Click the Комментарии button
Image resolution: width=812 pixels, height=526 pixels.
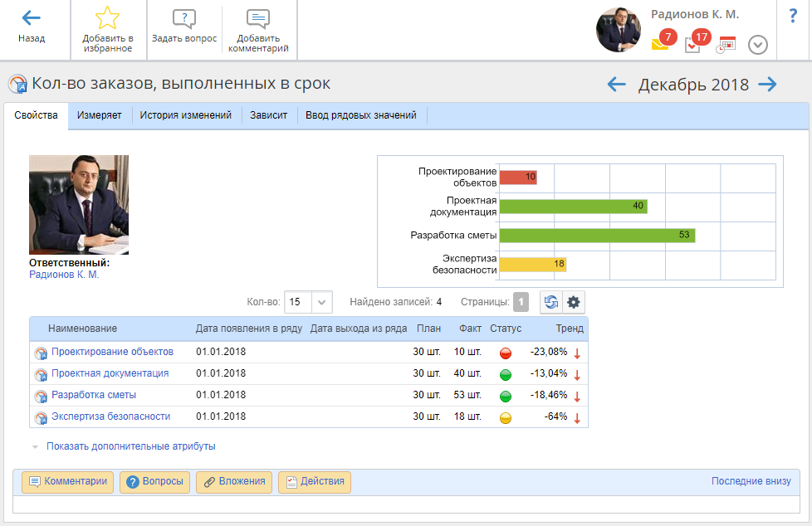[x=68, y=482]
